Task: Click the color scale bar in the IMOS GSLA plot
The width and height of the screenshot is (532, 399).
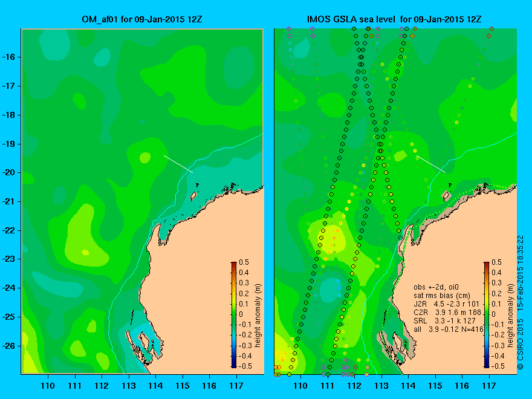Action: pos(487,314)
